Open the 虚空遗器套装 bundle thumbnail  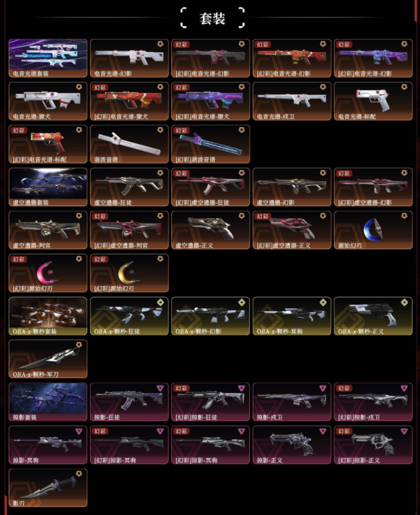(48, 187)
